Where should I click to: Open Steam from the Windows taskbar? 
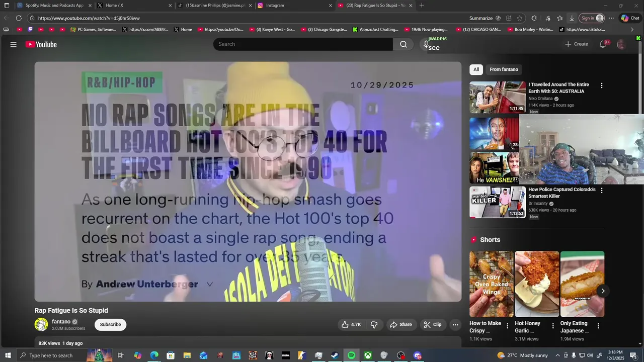coord(335,355)
